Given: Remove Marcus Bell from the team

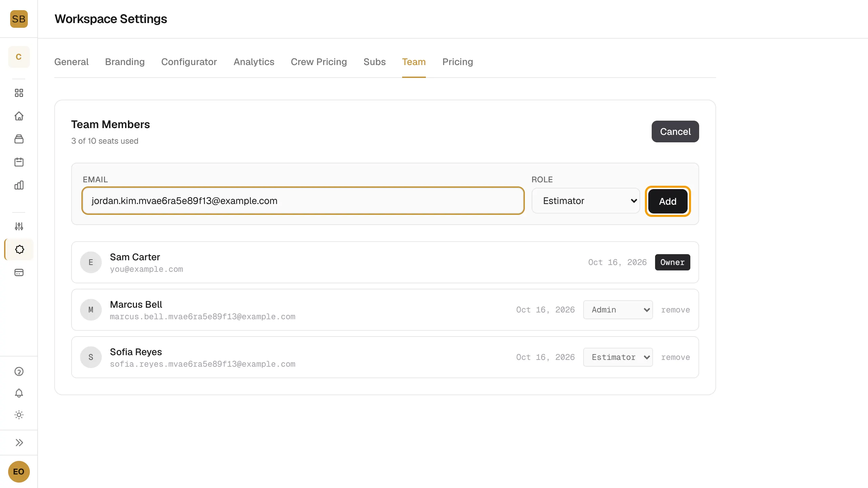Looking at the screenshot, I should (x=675, y=310).
